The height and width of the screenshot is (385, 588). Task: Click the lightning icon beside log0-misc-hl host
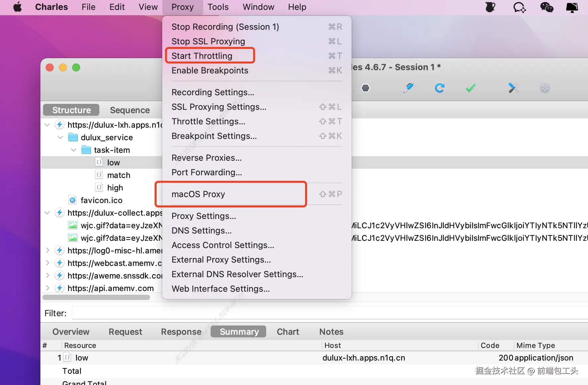tap(60, 250)
